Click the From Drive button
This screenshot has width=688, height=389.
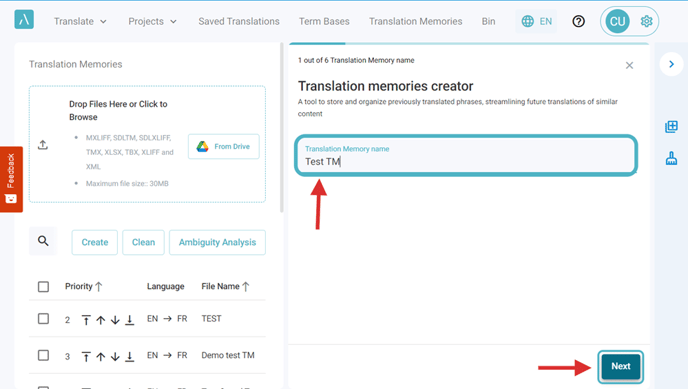click(x=224, y=146)
